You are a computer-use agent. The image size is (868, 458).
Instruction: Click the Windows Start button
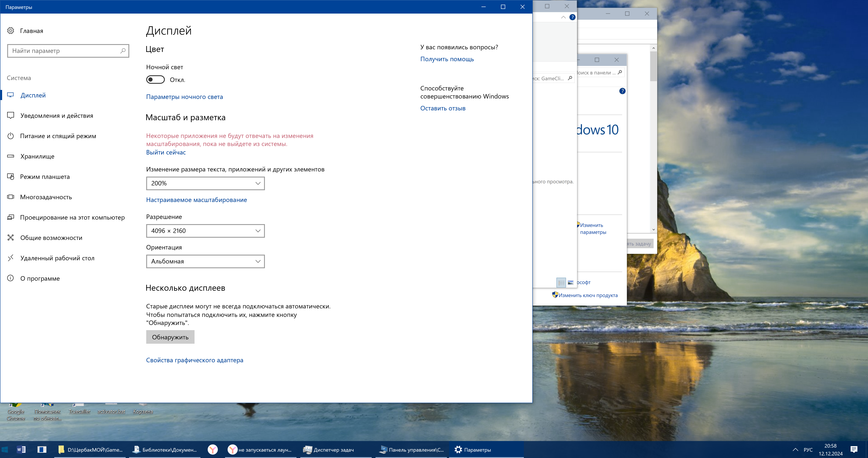[5, 450]
